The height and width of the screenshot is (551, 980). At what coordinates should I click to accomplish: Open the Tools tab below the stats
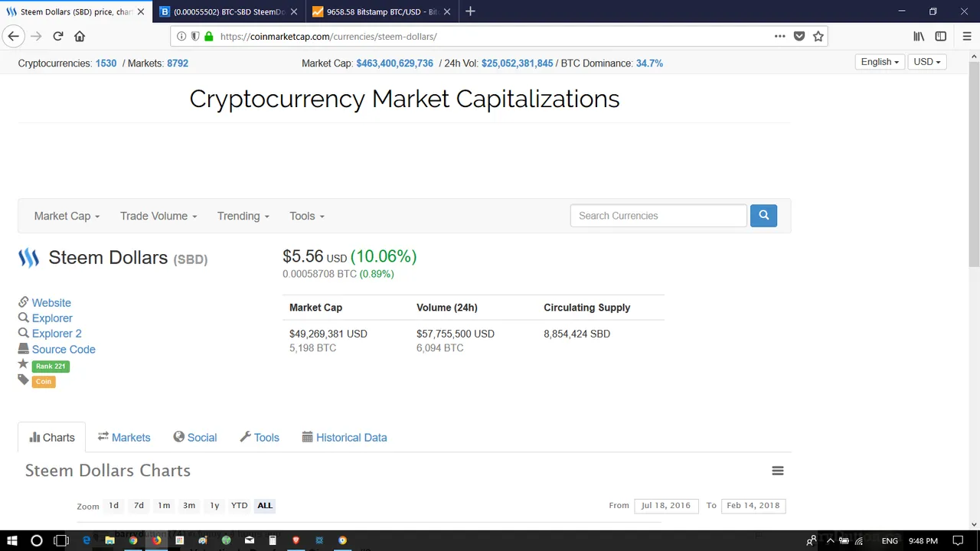(x=260, y=438)
